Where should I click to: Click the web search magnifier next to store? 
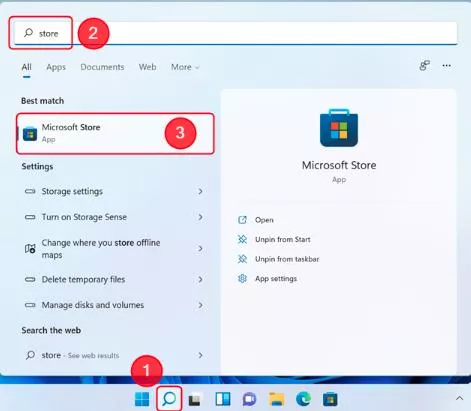point(30,355)
